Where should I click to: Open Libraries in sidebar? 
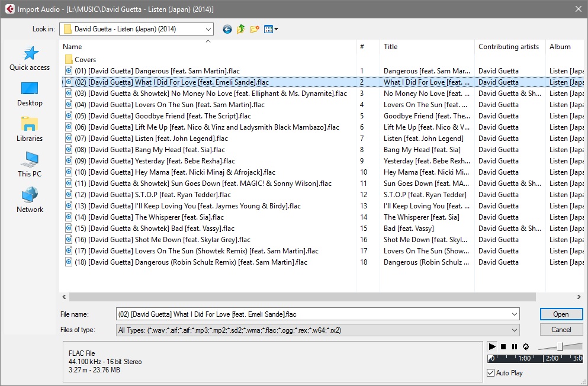pos(30,130)
